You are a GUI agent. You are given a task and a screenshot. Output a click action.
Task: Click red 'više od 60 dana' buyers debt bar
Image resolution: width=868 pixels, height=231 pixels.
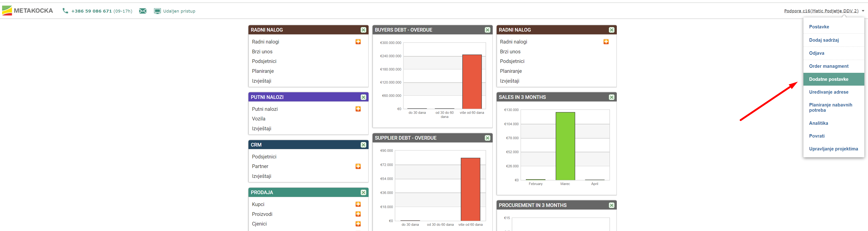pyautogui.click(x=472, y=82)
